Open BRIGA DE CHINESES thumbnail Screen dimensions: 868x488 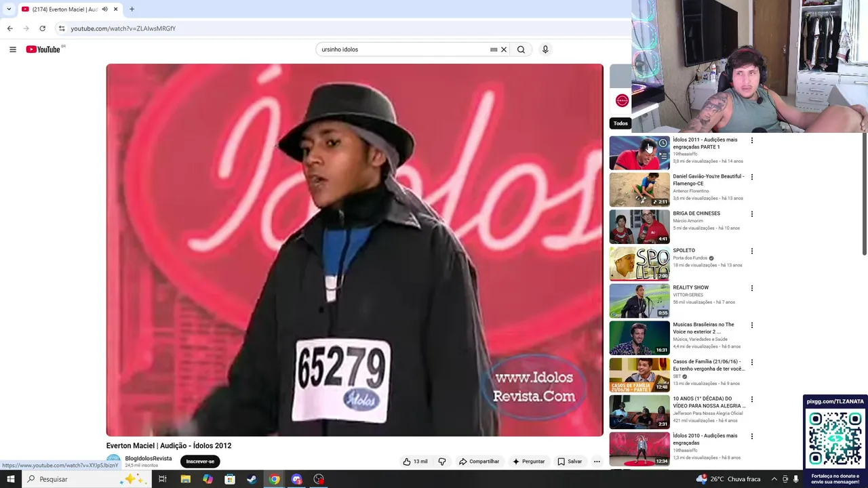pyautogui.click(x=639, y=226)
